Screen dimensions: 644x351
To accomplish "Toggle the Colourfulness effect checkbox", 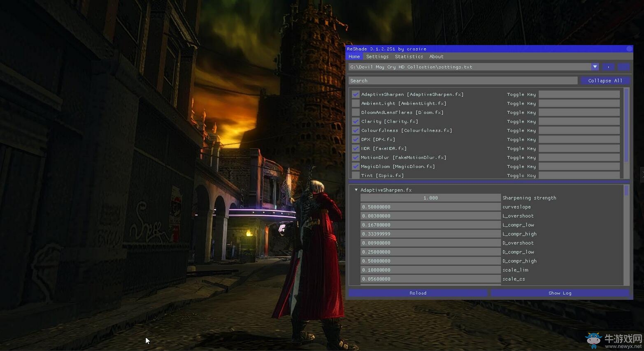I will point(356,131).
